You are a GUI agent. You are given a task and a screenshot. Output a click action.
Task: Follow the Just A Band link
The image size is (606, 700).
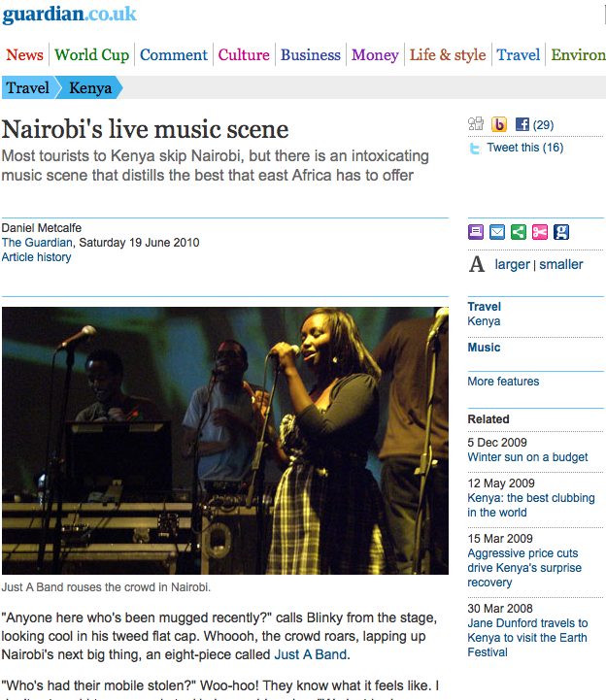click(x=311, y=654)
